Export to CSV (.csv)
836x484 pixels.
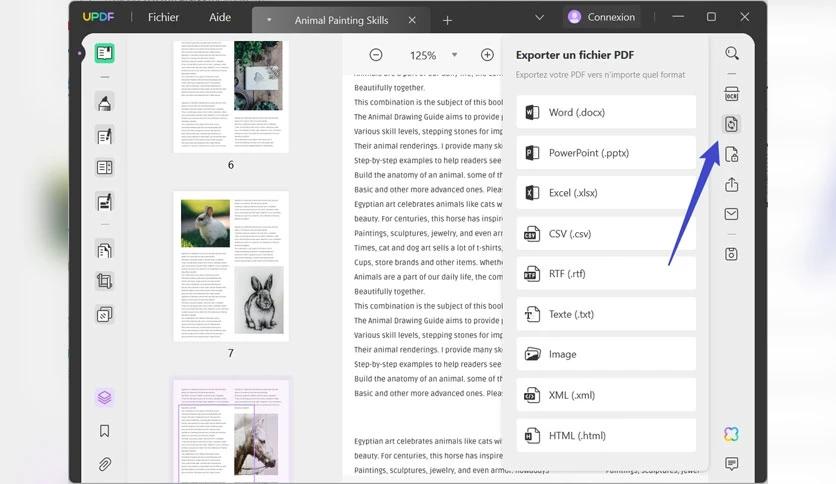point(606,233)
